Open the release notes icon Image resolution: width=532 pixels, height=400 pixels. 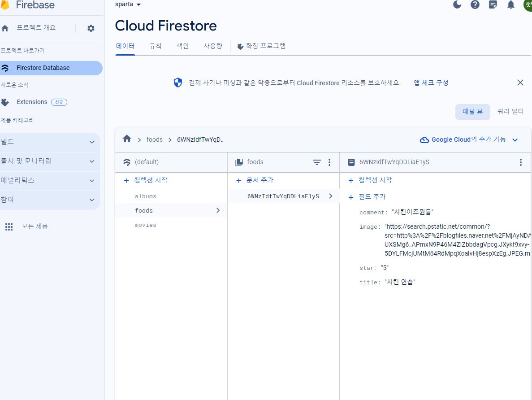pyautogui.click(x=493, y=4)
